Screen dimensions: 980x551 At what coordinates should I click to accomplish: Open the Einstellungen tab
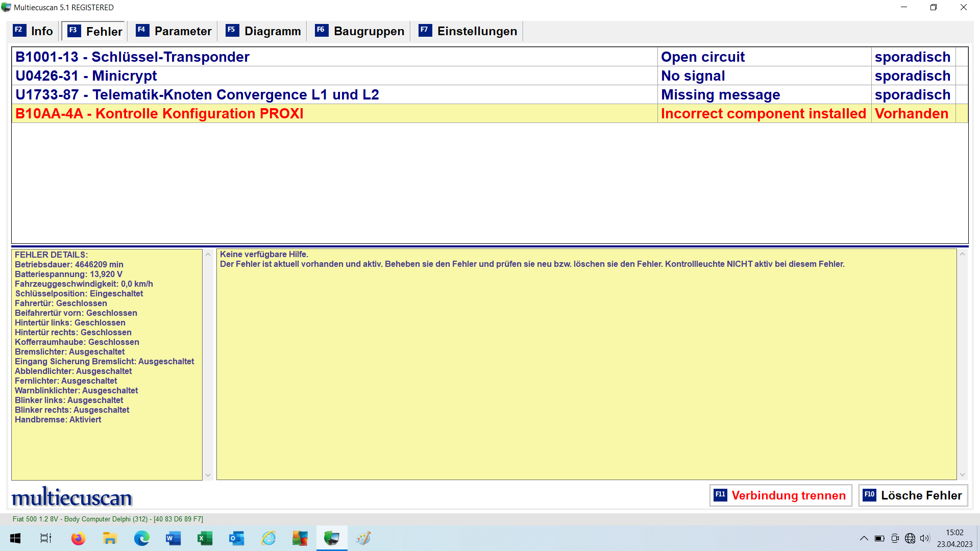coord(468,31)
